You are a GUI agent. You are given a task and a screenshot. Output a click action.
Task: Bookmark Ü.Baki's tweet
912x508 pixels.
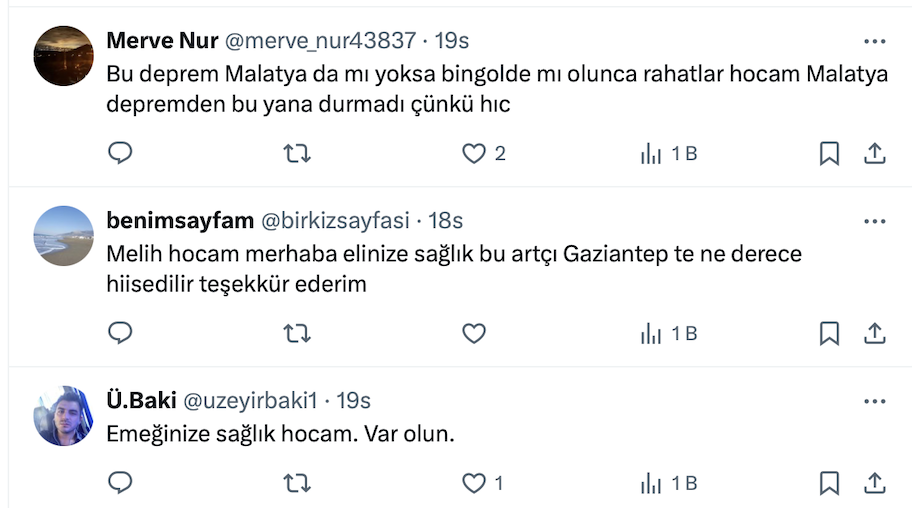[829, 483]
